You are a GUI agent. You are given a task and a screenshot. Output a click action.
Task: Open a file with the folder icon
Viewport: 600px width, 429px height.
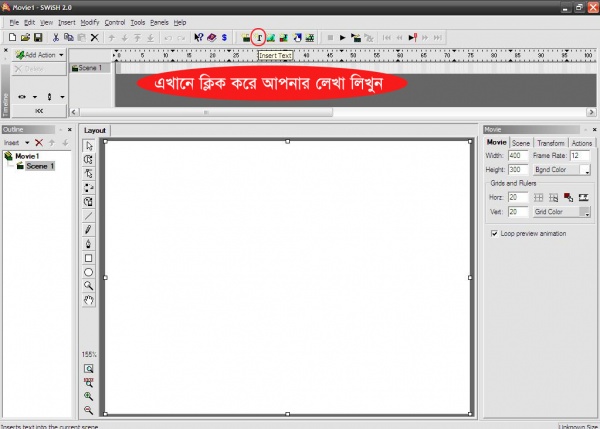[x=25, y=38]
